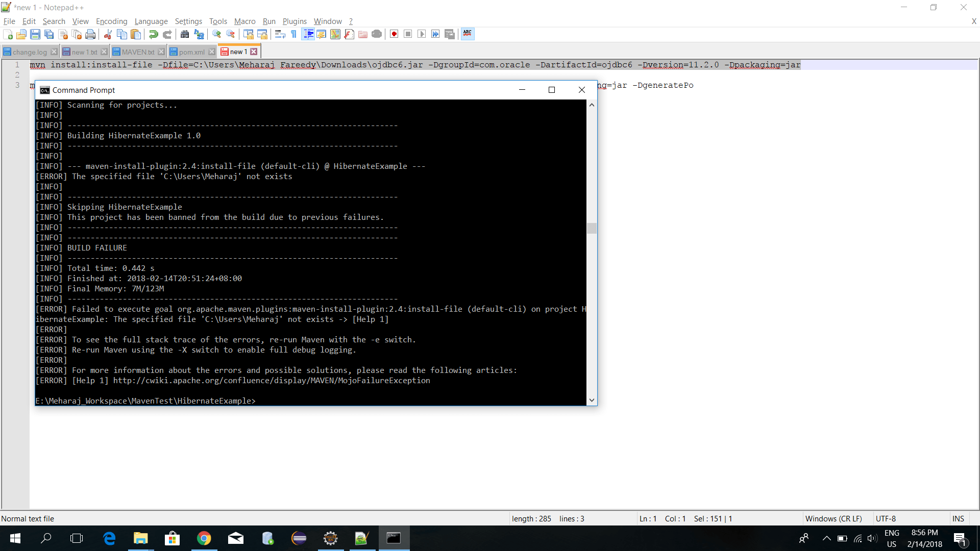Undo the last edit via toolbar
The image size is (980, 551).
tap(153, 34)
